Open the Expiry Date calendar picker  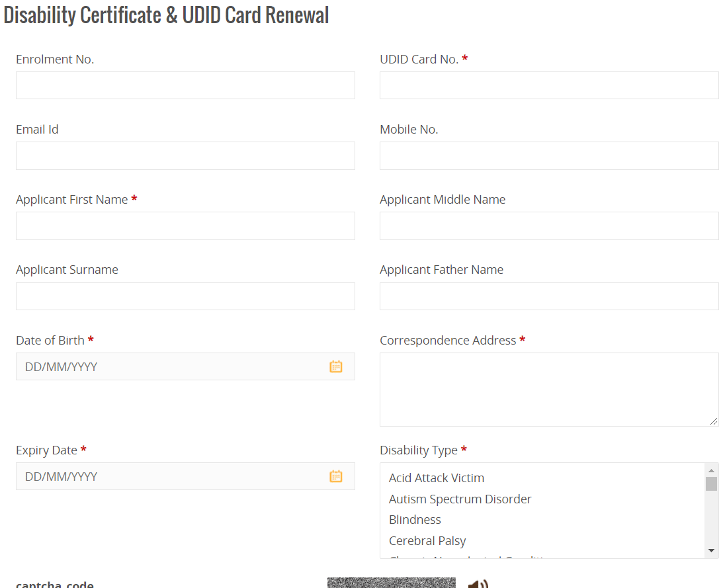[336, 476]
